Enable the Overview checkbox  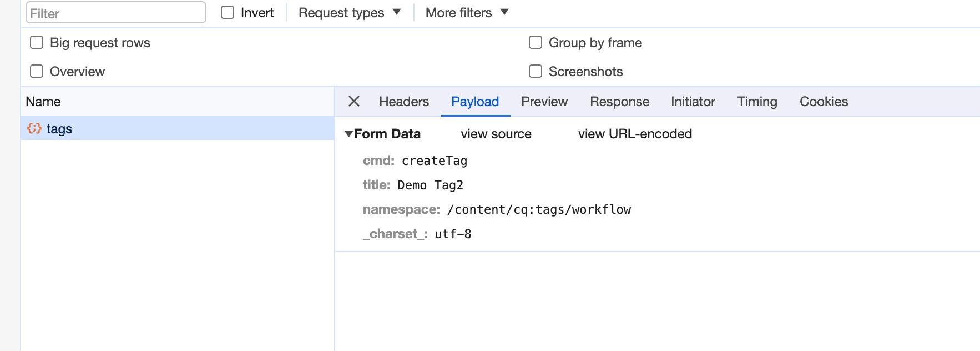37,71
